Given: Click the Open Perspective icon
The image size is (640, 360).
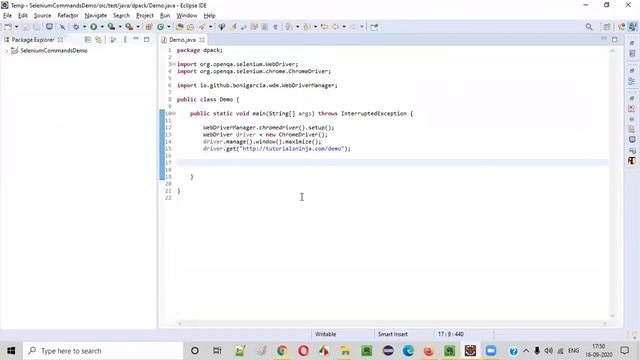Looking at the screenshot, I should (607, 27).
